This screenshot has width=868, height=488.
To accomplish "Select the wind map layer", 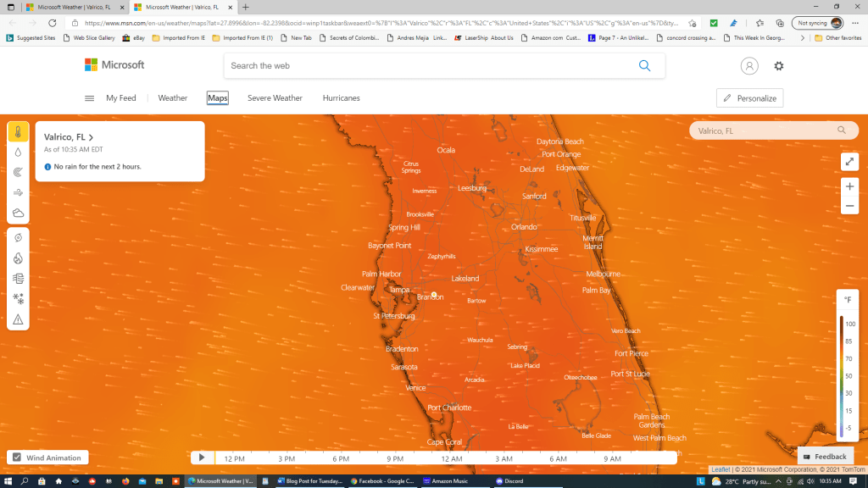I will click(18, 193).
